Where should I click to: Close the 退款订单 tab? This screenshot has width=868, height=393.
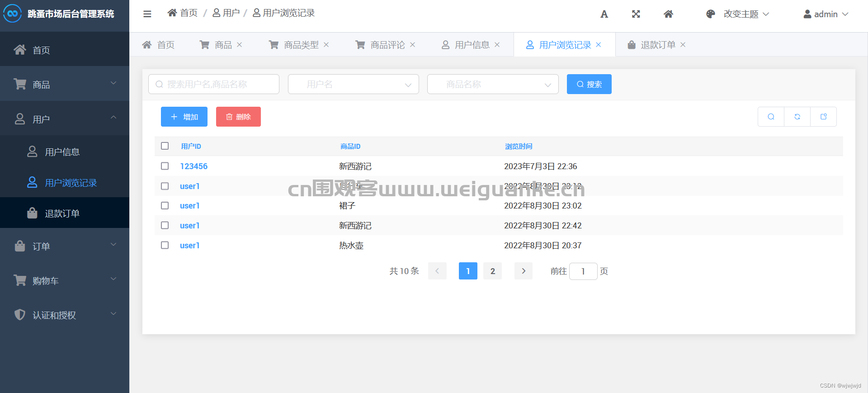(x=683, y=45)
